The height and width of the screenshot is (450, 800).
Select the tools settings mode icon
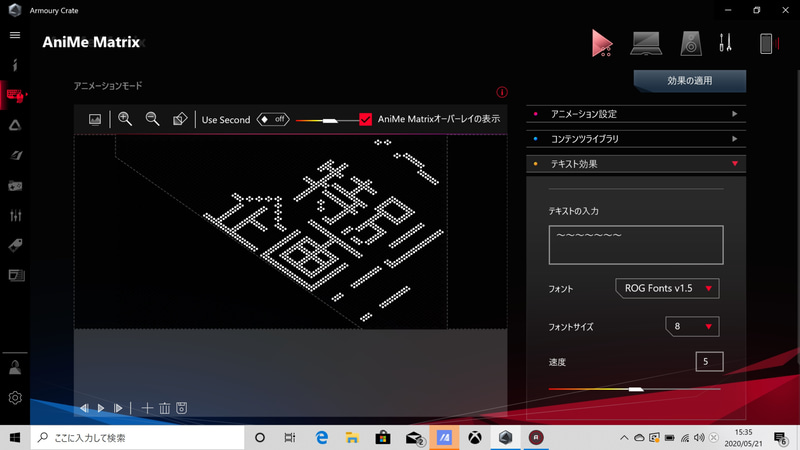726,43
